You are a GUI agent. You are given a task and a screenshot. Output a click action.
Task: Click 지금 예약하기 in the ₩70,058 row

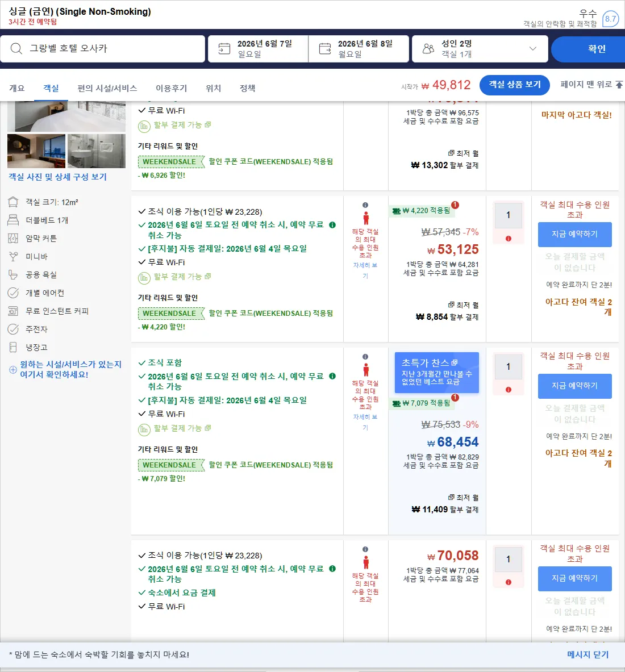[x=575, y=578]
